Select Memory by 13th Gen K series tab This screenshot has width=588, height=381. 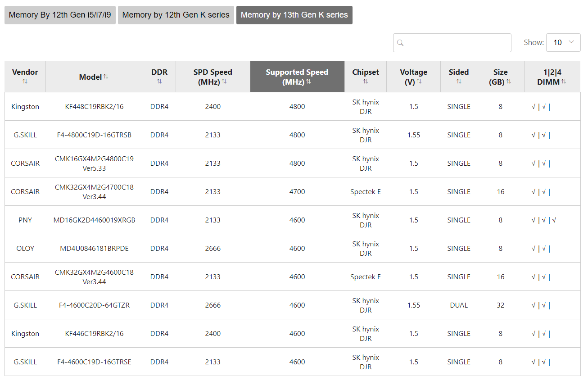point(294,15)
